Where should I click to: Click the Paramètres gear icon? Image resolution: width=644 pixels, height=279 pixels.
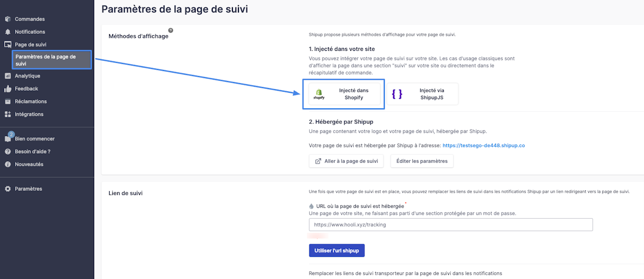[x=8, y=189]
